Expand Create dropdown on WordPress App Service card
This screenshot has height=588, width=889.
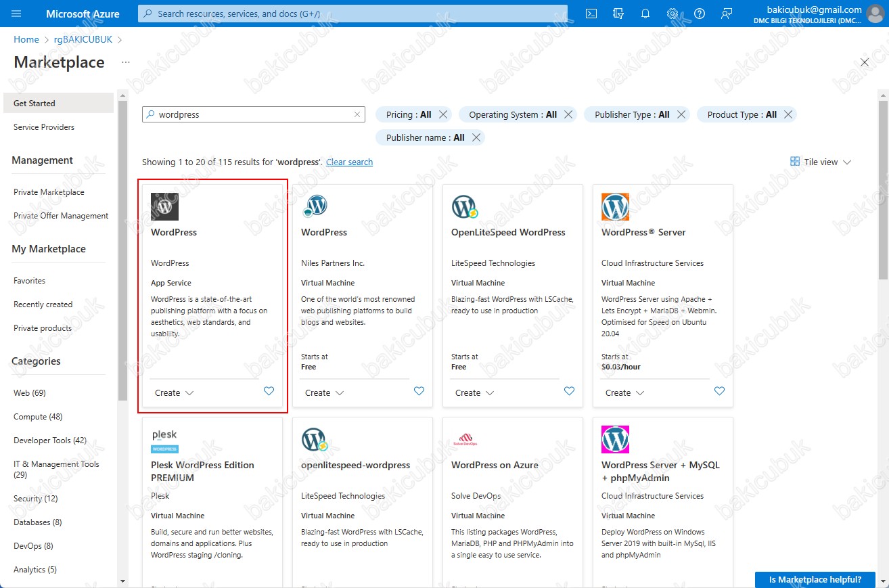tap(175, 392)
